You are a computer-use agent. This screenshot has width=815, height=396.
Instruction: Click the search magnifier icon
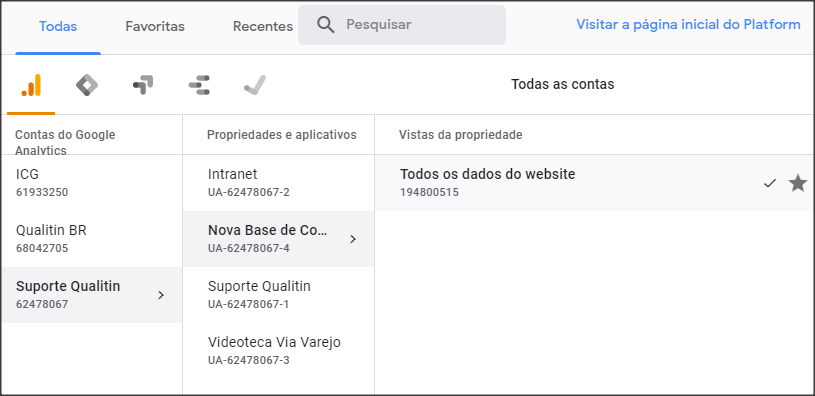(x=326, y=24)
